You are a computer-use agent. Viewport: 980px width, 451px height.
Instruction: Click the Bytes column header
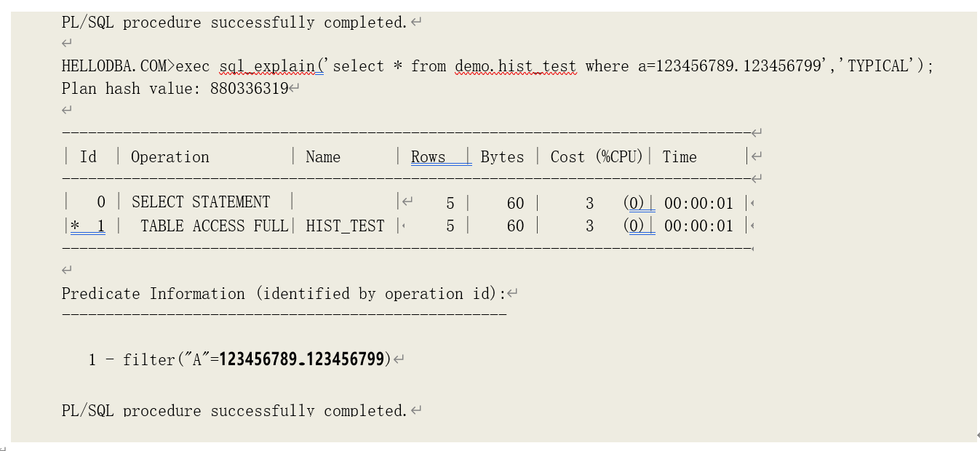point(502,157)
